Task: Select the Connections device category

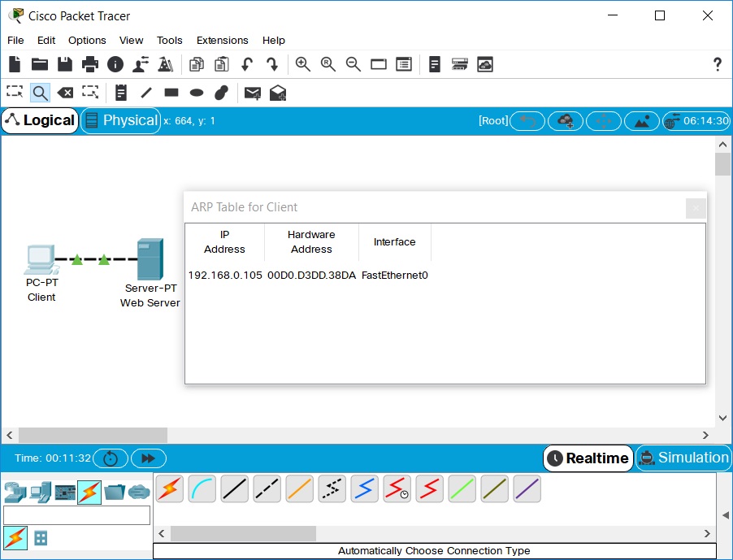Action: 89,492
